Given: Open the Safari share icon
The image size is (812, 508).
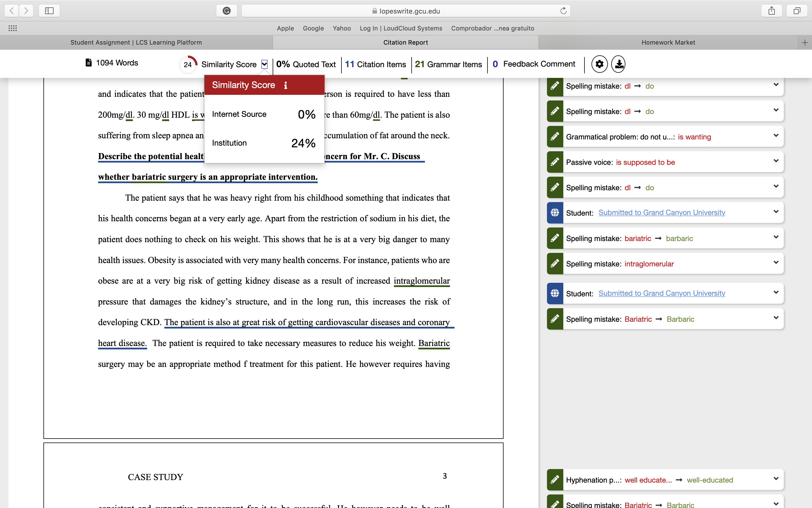Looking at the screenshot, I should pos(772,11).
